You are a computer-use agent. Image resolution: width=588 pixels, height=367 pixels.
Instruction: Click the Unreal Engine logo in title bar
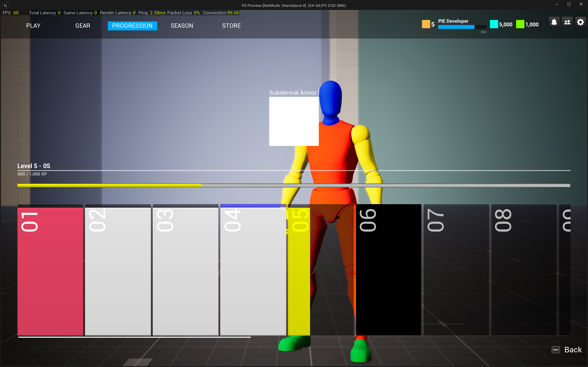pyautogui.click(x=5, y=5)
